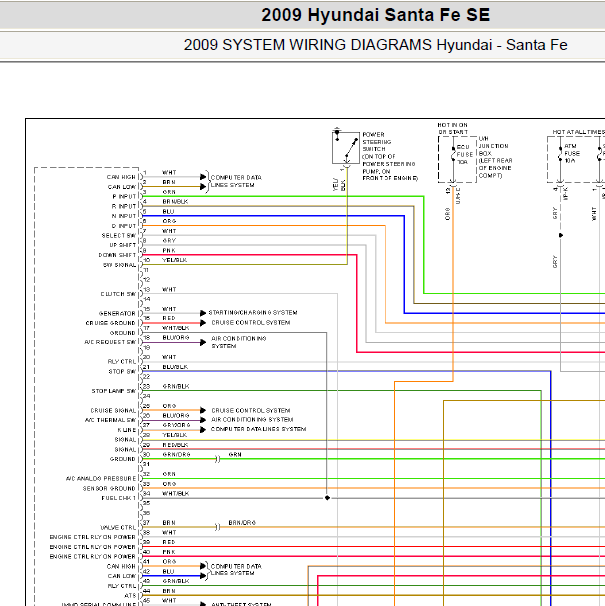Click the STOP LAMP SW pin label
Viewport: 605px width, 606px height.
click(x=114, y=391)
